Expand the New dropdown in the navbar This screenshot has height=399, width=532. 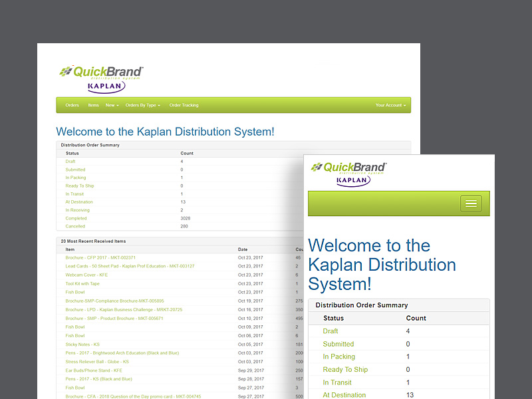click(112, 105)
